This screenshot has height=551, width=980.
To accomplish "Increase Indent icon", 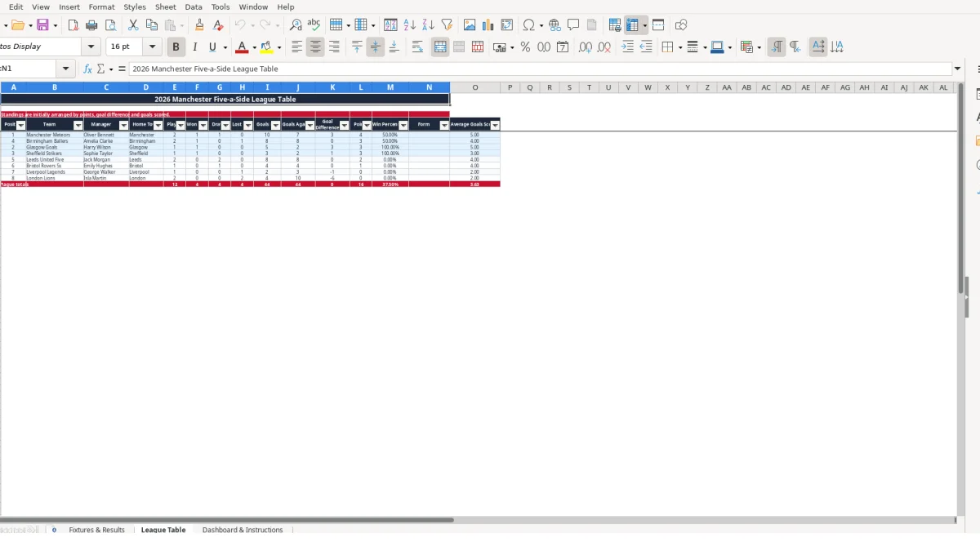I will click(x=627, y=47).
